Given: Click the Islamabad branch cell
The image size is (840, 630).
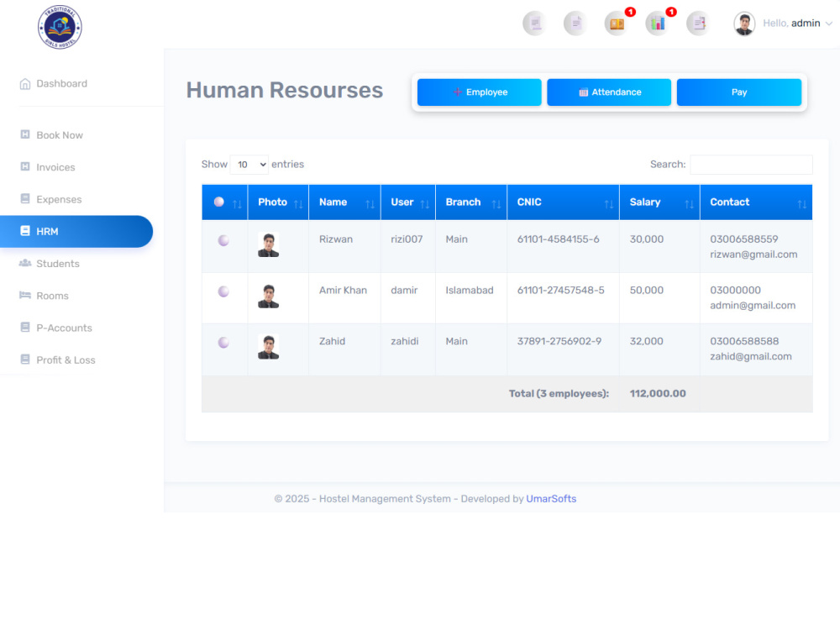Looking at the screenshot, I should pos(470,291).
